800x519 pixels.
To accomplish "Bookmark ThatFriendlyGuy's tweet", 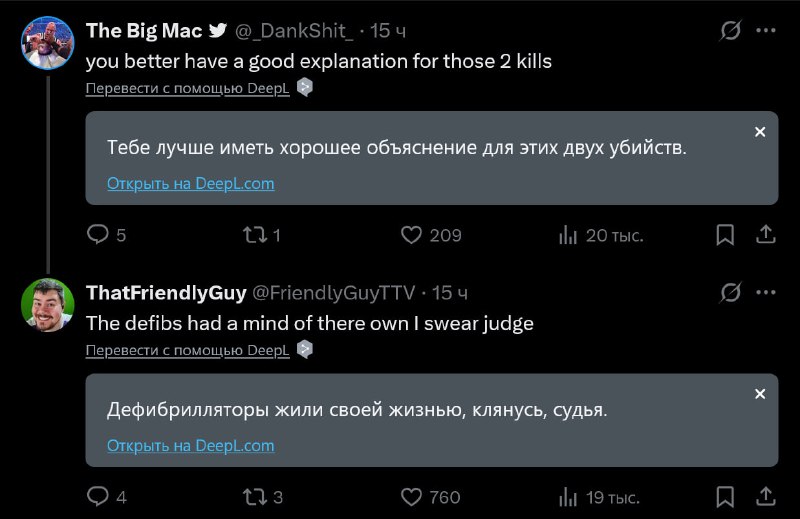I will (x=726, y=497).
